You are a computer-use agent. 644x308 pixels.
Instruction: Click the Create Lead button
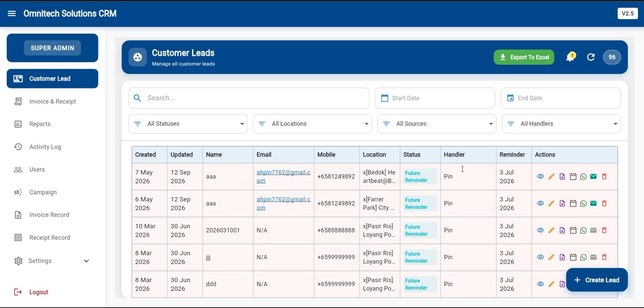(x=597, y=280)
